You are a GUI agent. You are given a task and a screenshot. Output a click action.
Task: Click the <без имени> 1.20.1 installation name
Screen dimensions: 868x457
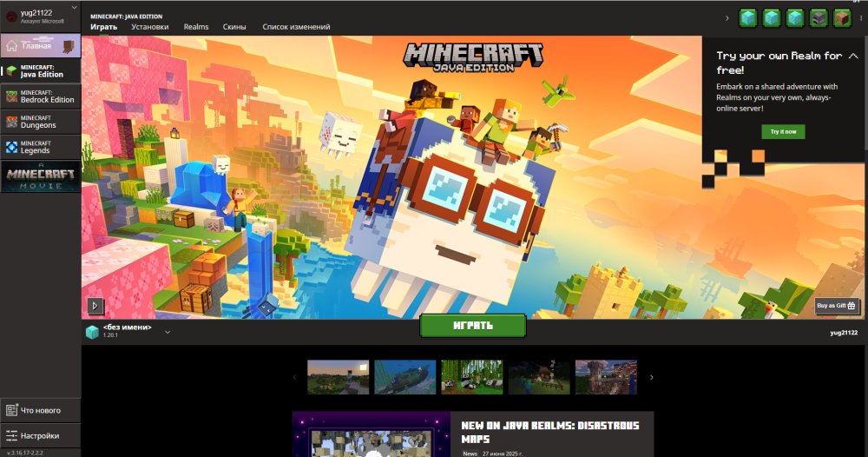[x=127, y=331]
